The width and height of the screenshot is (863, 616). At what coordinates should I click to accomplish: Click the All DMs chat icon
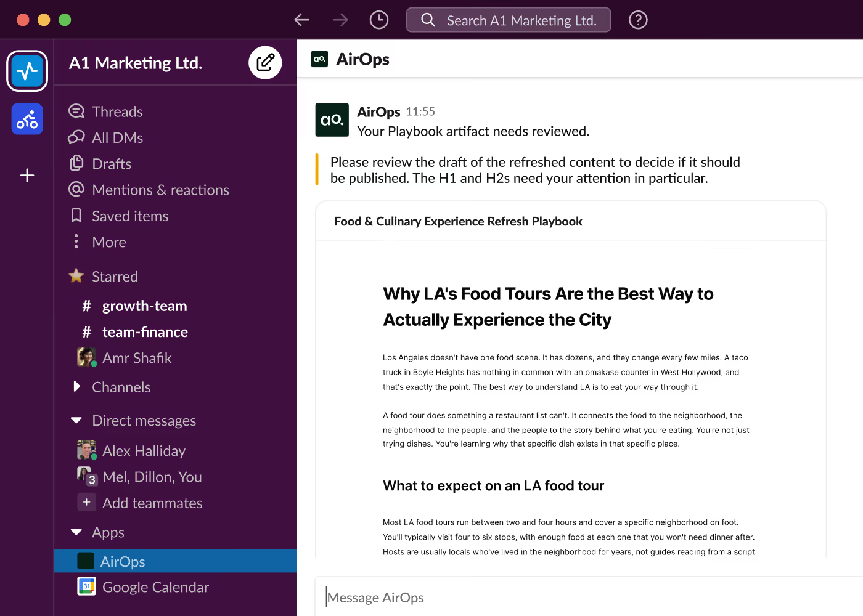pyautogui.click(x=76, y=137)
